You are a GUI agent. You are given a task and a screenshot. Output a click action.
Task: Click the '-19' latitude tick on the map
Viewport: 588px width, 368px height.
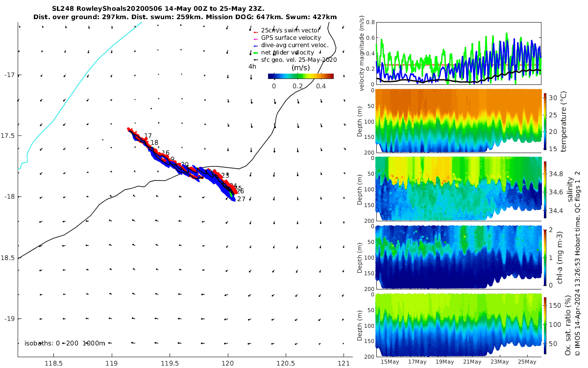click(10, 318)
